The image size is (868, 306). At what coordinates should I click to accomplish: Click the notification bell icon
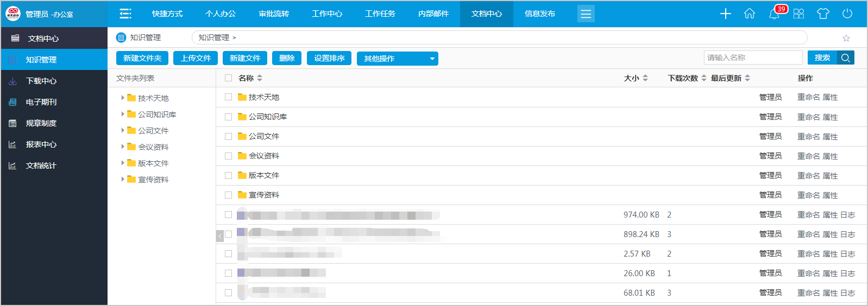click(x=774, y=14)
